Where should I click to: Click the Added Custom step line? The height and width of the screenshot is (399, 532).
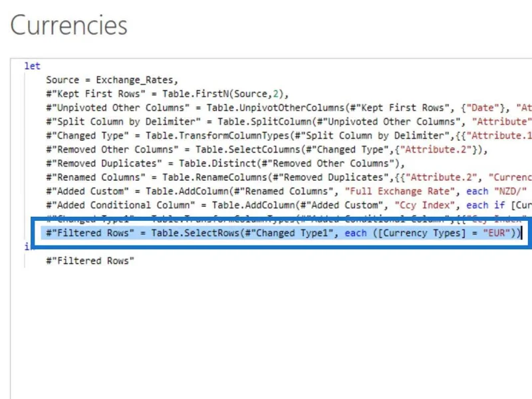point(289,192)
